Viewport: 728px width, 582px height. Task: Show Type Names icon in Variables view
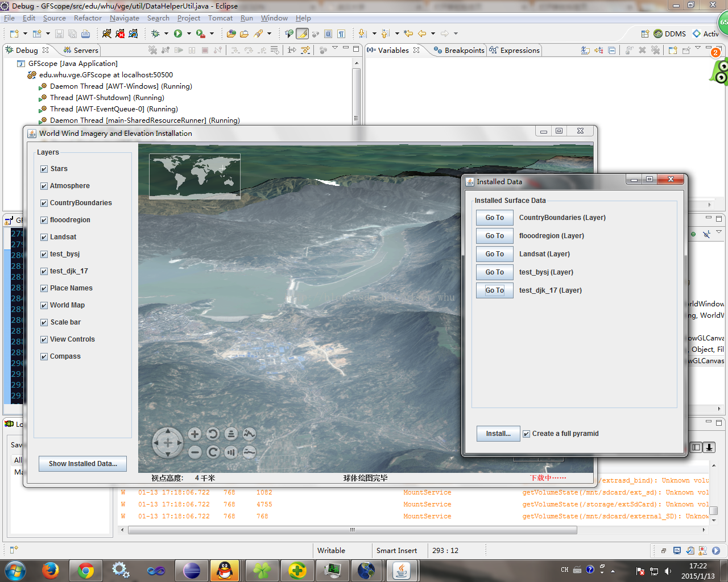585,50
